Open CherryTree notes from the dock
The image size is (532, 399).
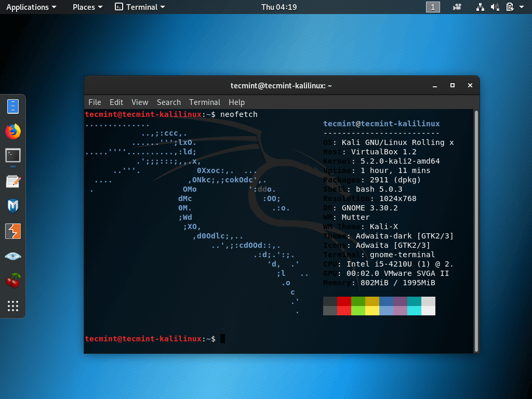click(x=12, y=281)
